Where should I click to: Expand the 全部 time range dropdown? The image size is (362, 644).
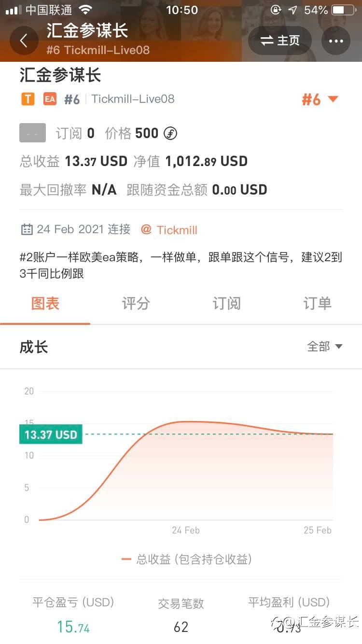325,346
